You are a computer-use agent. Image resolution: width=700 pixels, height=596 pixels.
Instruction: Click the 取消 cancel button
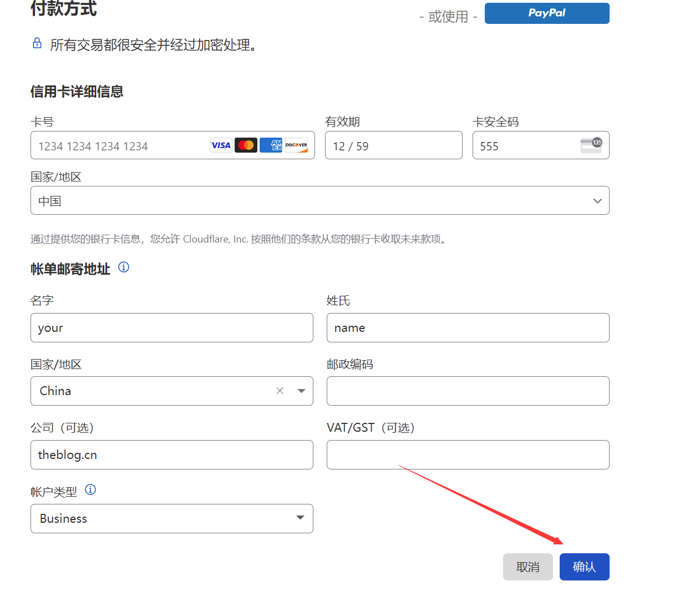[x=527, y=567]
